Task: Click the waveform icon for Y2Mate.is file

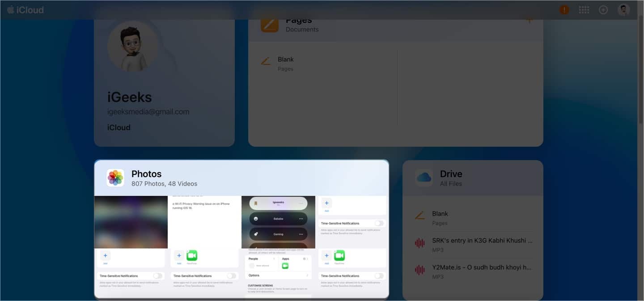Action: pos(419,270)
